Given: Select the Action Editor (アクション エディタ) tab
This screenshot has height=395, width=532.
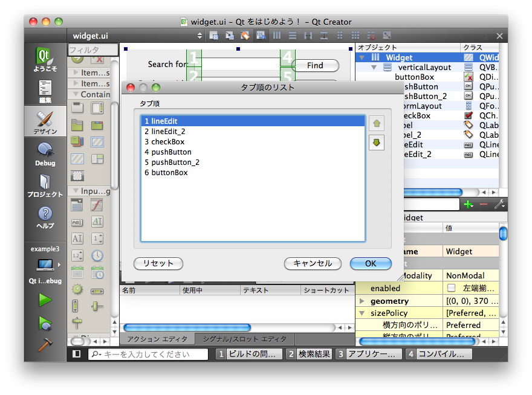Looking at the screenshot, I should 157,339.
